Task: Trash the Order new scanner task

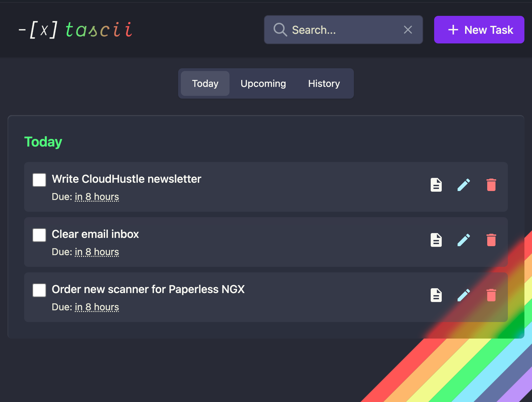Action: click(x=491, y=295)
